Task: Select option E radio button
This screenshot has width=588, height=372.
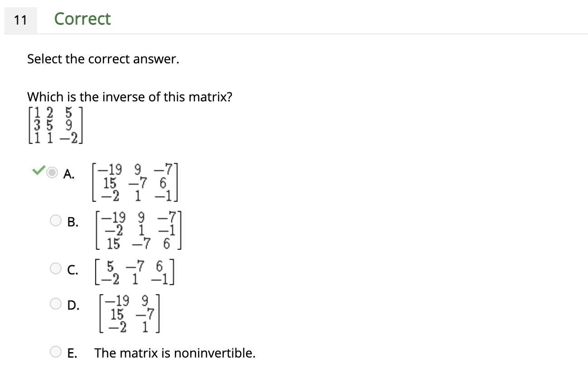Action: (55, 352)
